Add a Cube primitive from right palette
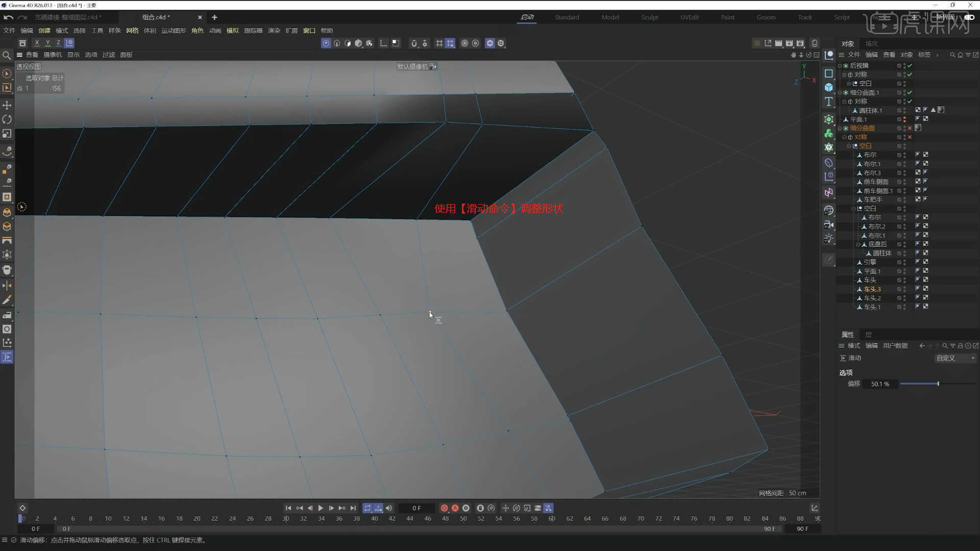 pyautogui.click(x=829, y=87)
